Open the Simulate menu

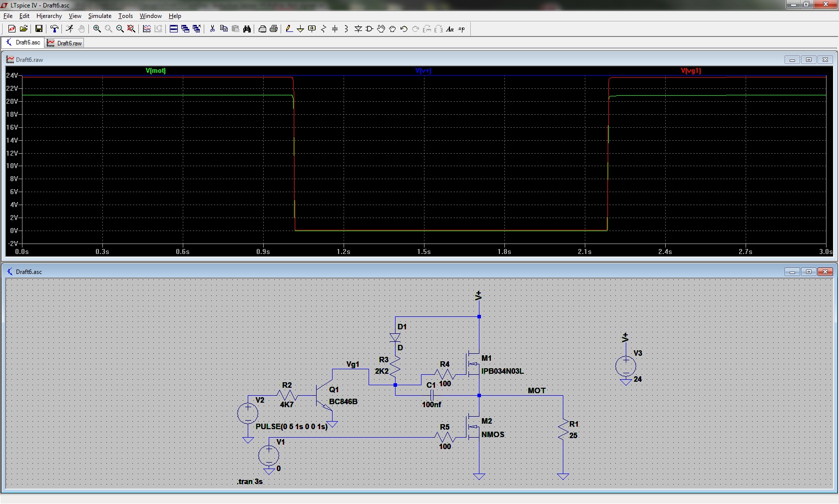pos(99,16)
